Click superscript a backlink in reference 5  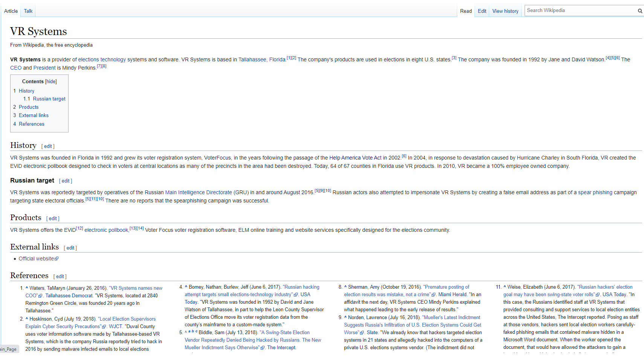[189, 332]
